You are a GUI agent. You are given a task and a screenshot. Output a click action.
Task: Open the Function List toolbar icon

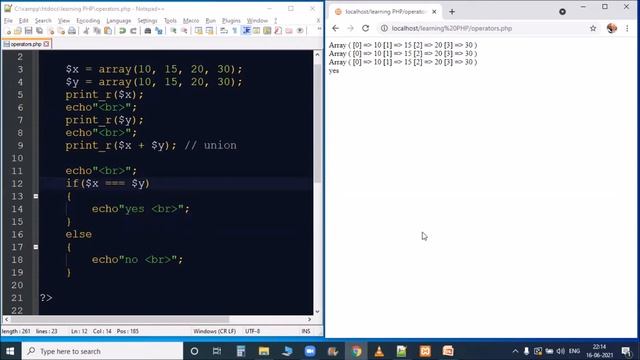pyautogui.click(x=278, y=31)
